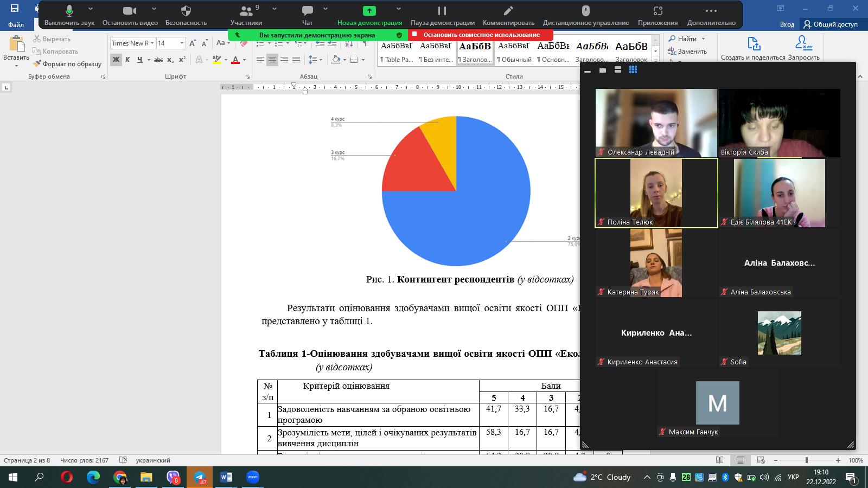Screen dimensions: 868x488
Task: Open the font size dropdown
Action: click(x=182, y=43)
